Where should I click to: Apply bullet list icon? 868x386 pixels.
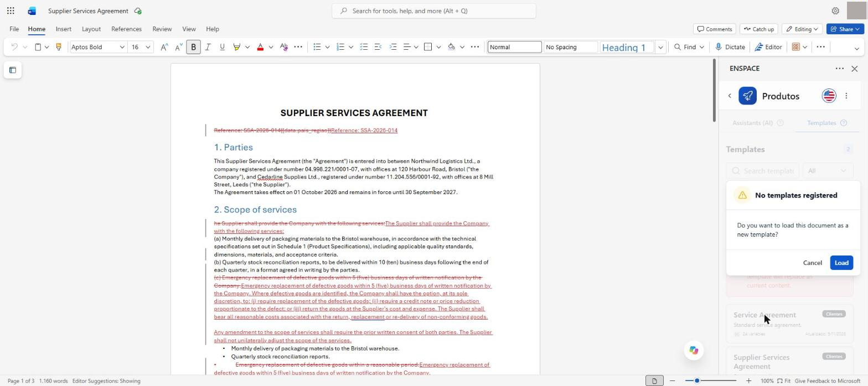pos(317,47)
